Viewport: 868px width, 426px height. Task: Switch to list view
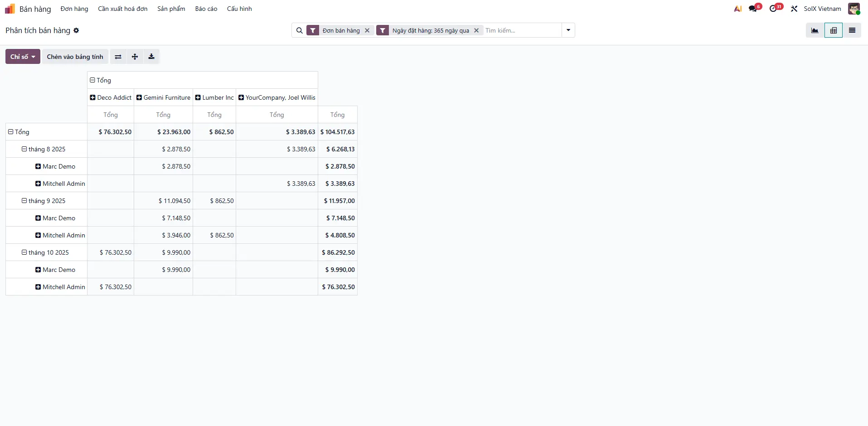click(852, 30)
